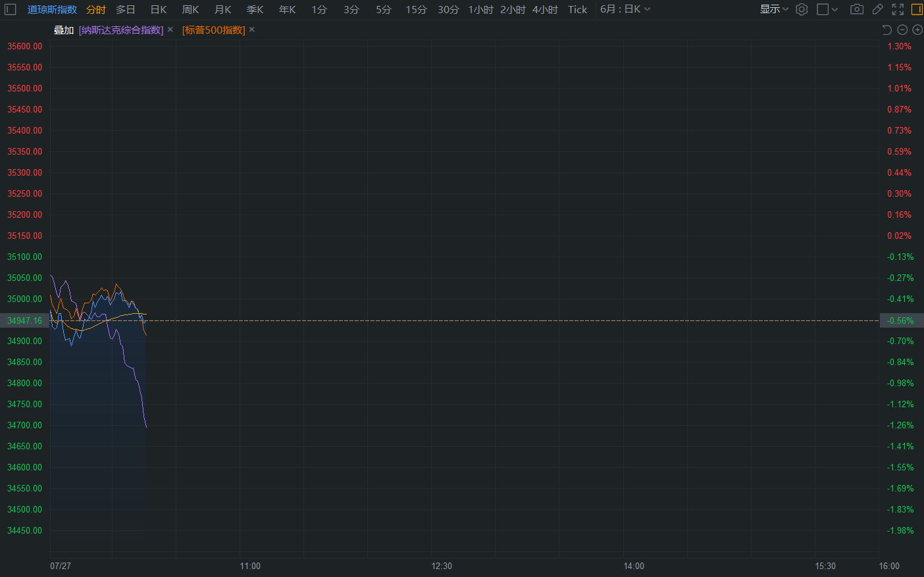Open the 6月 : 日K period dropdown
The width and height of the screenshot is (924, 577).
(625, 9)
